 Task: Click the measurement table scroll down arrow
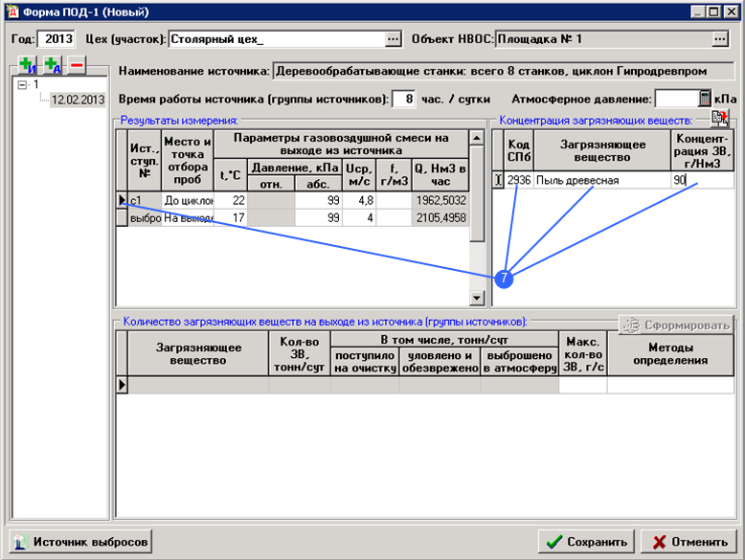[477, 298]
